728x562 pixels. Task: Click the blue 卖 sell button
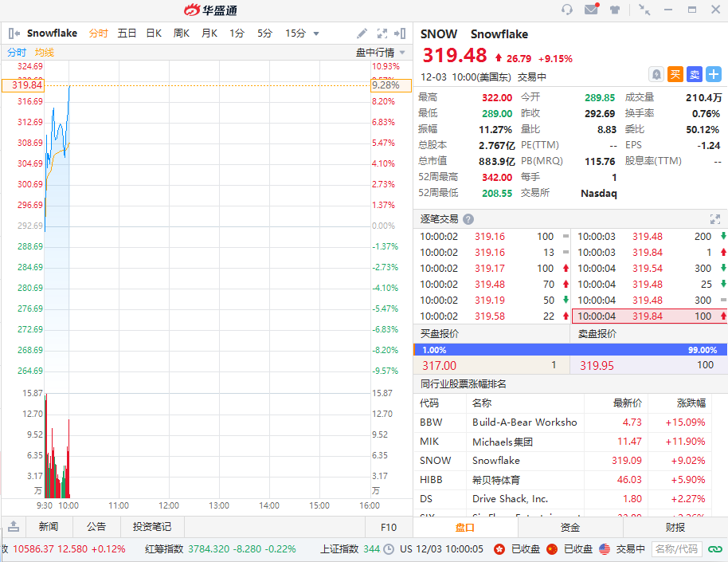tap(695, 74)
